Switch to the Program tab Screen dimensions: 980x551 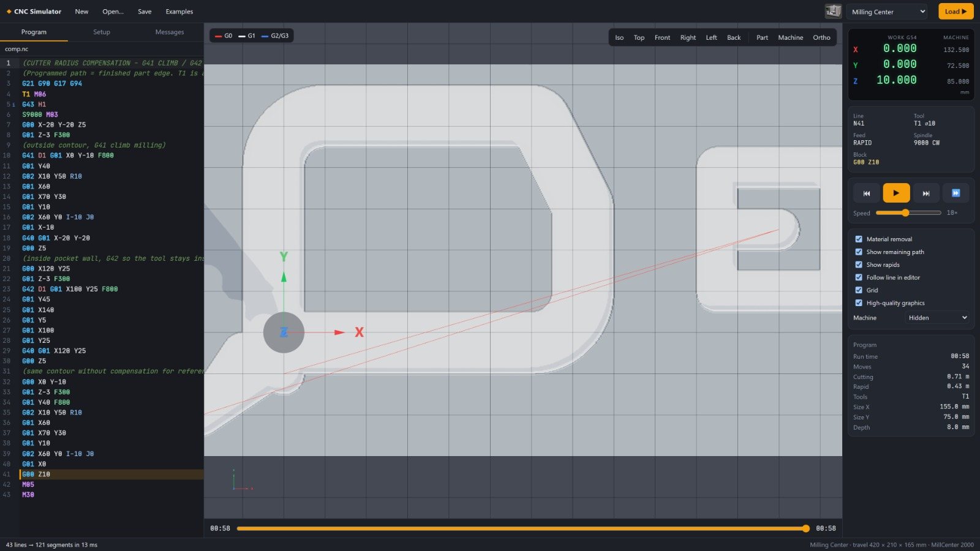[x=34, y=32]
